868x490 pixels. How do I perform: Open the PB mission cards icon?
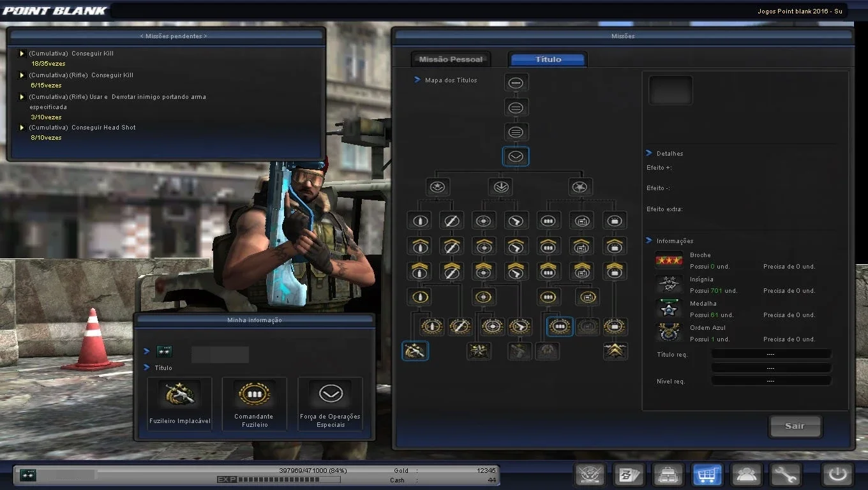point(629,475)
